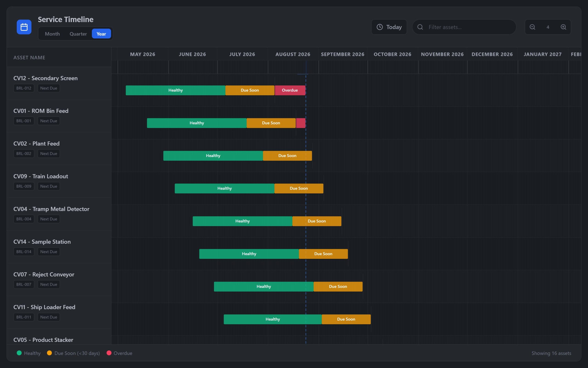
Task: Click CV12 Secondary Screen Due Soon bar
Action: (250, 90)
